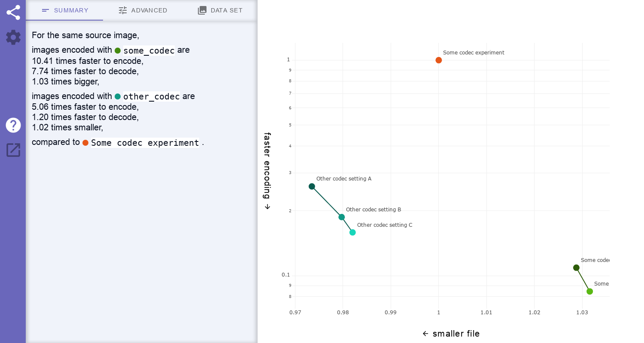The height and width of the screenshot is (343, 644).
Task: Click the green some_codec color dot in the summary
Action: [x=118, y=51]
